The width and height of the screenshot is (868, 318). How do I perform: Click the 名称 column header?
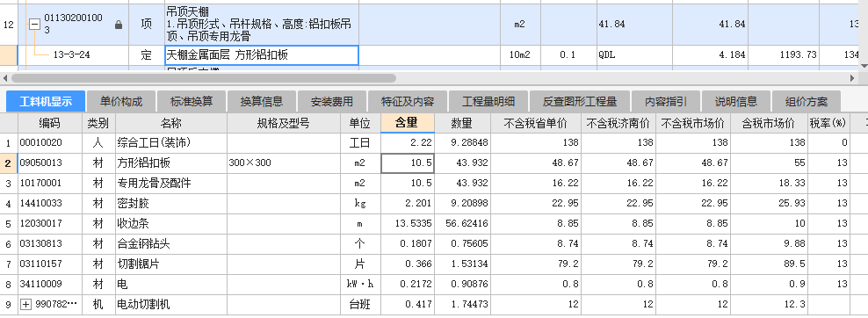[x=171, y=123]
